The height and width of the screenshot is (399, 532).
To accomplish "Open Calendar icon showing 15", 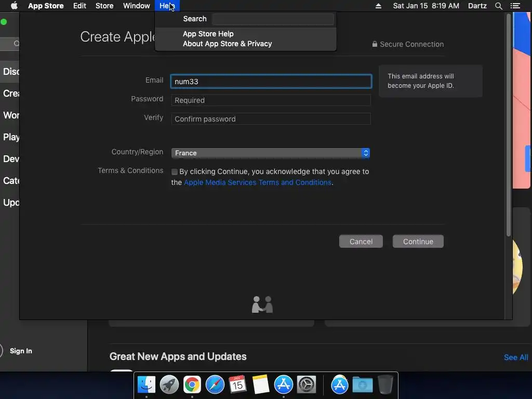I will pos(237,385).
